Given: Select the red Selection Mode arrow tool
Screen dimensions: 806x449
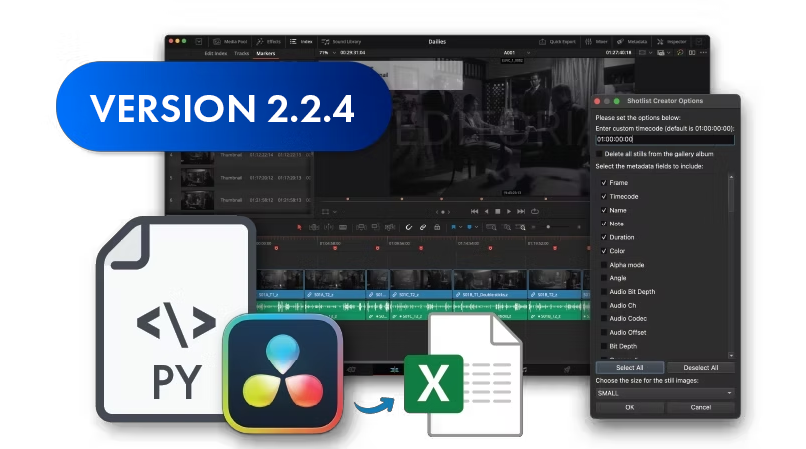Looking at the screenshot, I should point(299,227).
